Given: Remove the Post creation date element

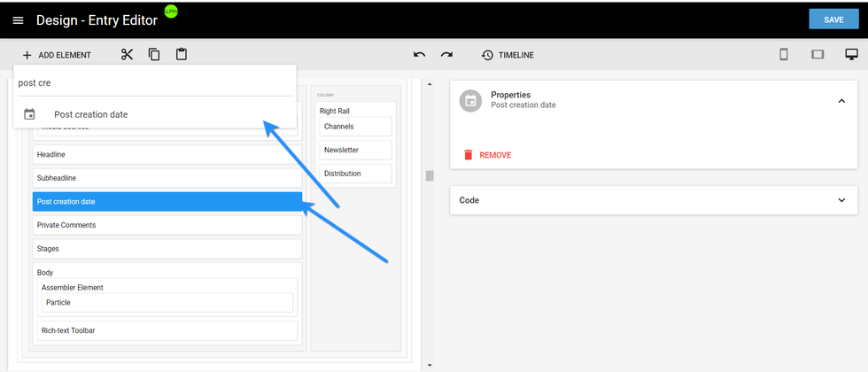Looking at the screenshot, I should 487,155.
